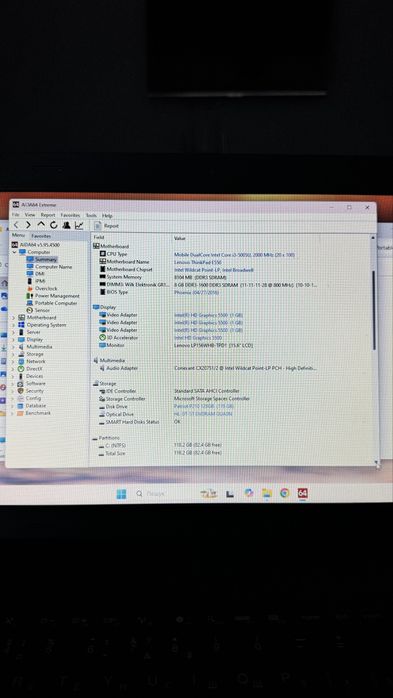Open Chrome from the taskbar
This screenshot has height=698, width=393.
click(x=284, y=493)
